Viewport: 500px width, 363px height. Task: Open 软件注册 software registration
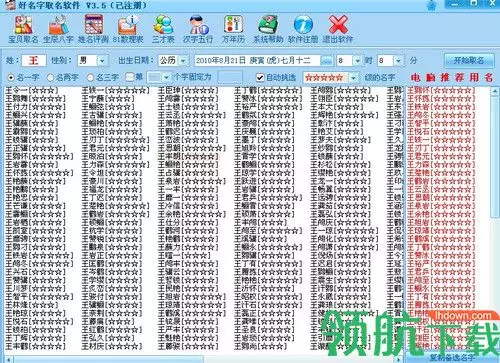303,29
